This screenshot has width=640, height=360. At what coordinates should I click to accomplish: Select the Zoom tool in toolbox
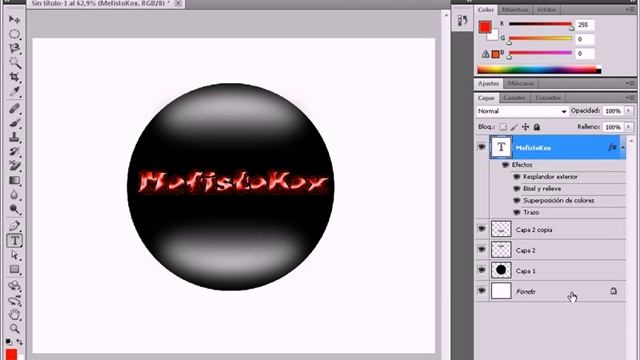click(14, 329)
